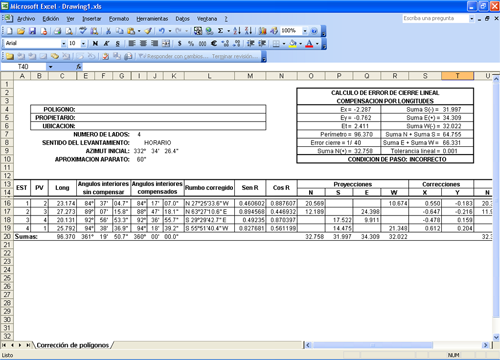Decrease decimal places

(237, 43)
